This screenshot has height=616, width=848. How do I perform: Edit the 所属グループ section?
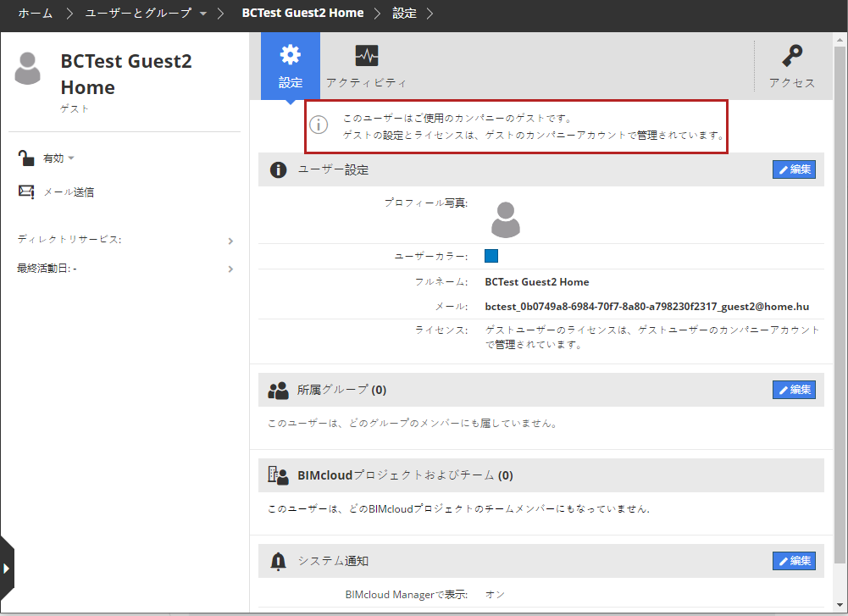[x=794, y=390]
